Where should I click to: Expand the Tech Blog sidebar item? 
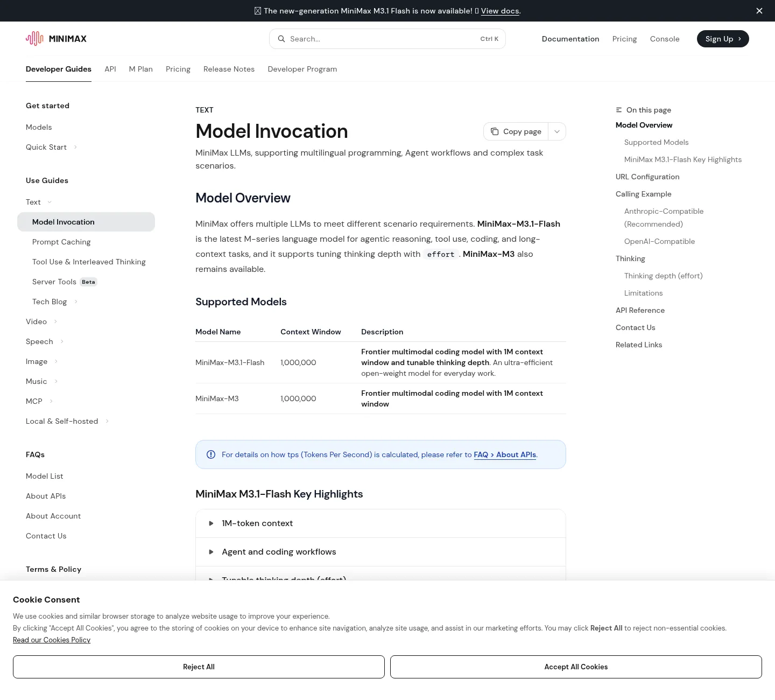point(76,302)
